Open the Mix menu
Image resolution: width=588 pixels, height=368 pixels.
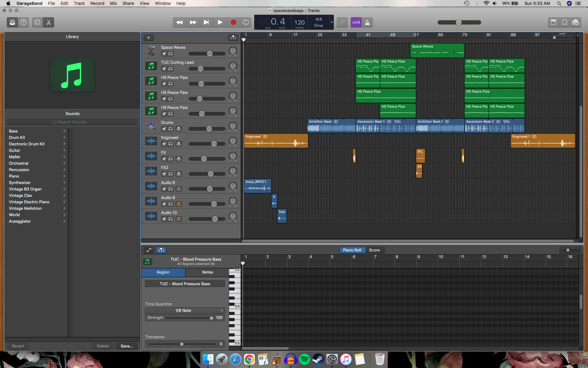[113, 3]
